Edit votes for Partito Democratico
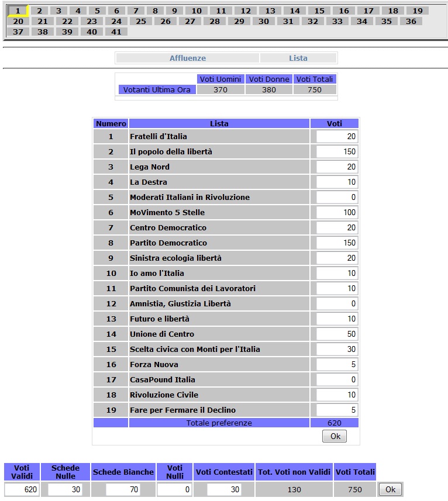Screen dimensions: 448x501 point(337,243)
